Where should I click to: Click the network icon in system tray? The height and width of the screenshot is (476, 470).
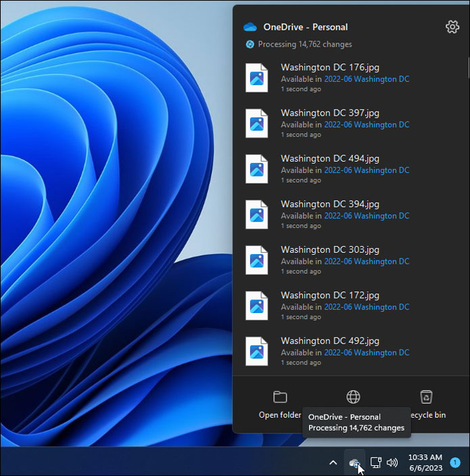click(375, 462)
